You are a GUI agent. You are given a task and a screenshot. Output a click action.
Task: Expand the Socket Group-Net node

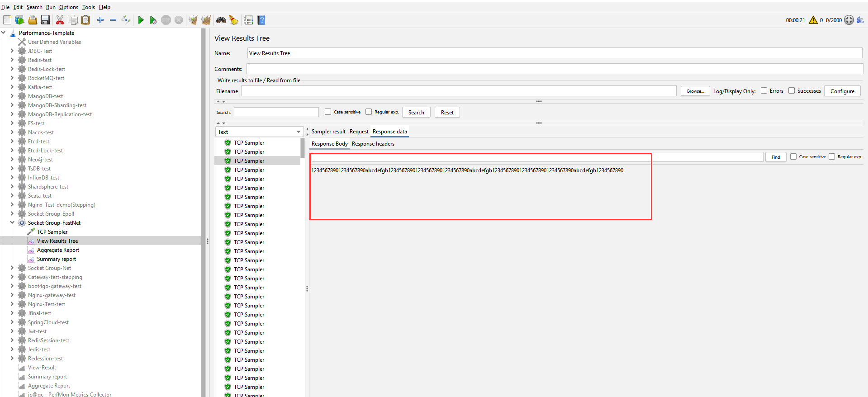pyautogui.click(x=12, y=268)
